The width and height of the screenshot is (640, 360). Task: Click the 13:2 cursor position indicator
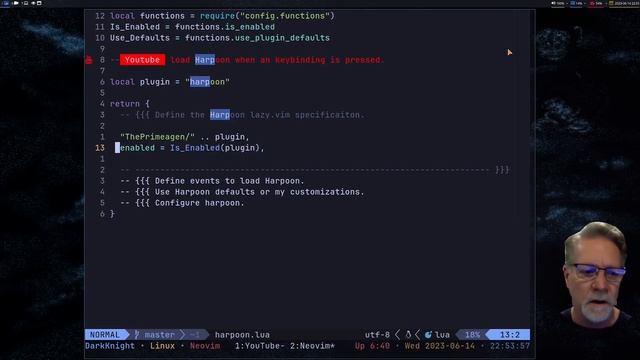510,335
